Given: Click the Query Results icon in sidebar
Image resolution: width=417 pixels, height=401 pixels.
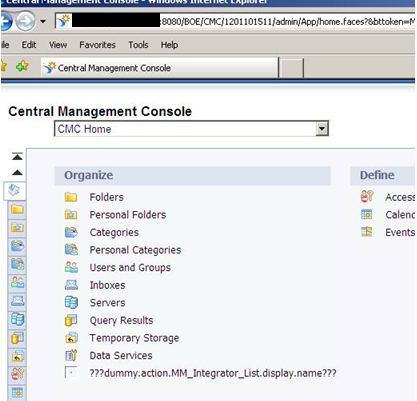Looking at the screenshot, I should pyautogui.click(x=17, y=338).
